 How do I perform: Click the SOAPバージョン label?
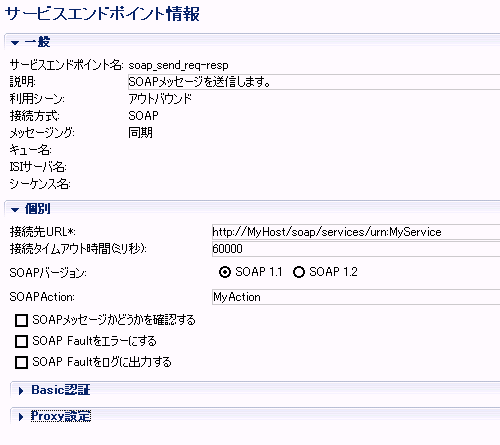point(48,273)
